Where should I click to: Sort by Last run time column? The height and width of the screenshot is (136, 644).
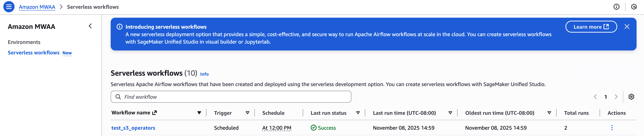[450, 113]
